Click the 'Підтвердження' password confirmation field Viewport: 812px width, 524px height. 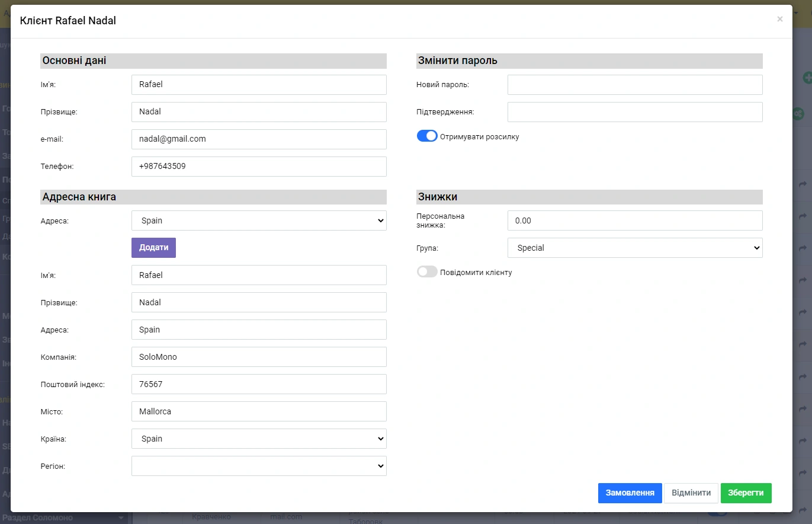(635, 112)
